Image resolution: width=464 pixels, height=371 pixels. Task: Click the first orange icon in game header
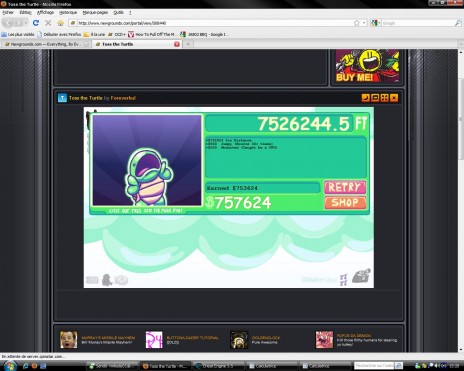(x=365, y=98)
